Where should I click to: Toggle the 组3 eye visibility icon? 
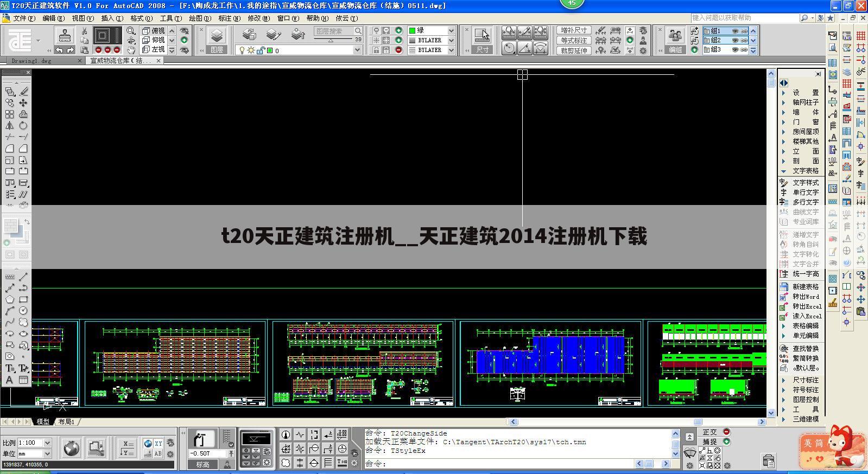pyautogui.click(x=735, y=49)
